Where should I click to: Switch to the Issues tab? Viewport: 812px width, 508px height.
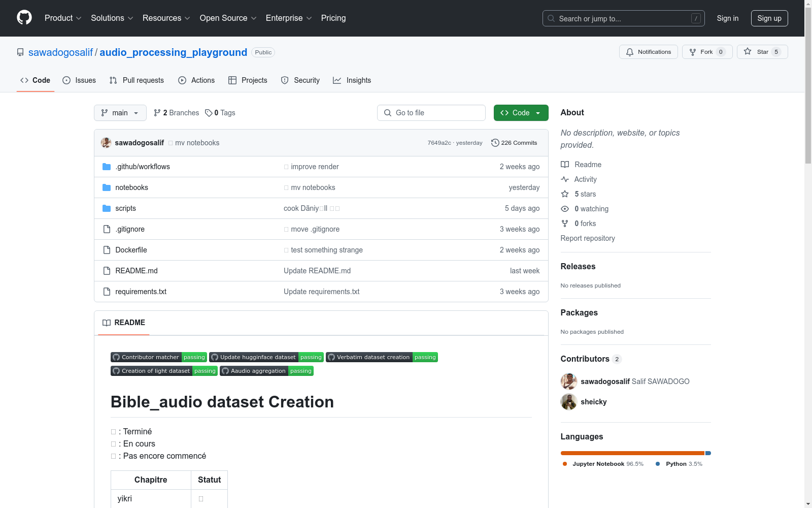(79, 80)
